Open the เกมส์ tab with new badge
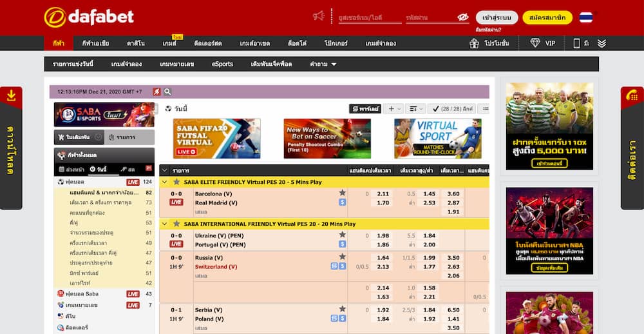Viewport: 644px width, 334px height. [x=170, y=43]
